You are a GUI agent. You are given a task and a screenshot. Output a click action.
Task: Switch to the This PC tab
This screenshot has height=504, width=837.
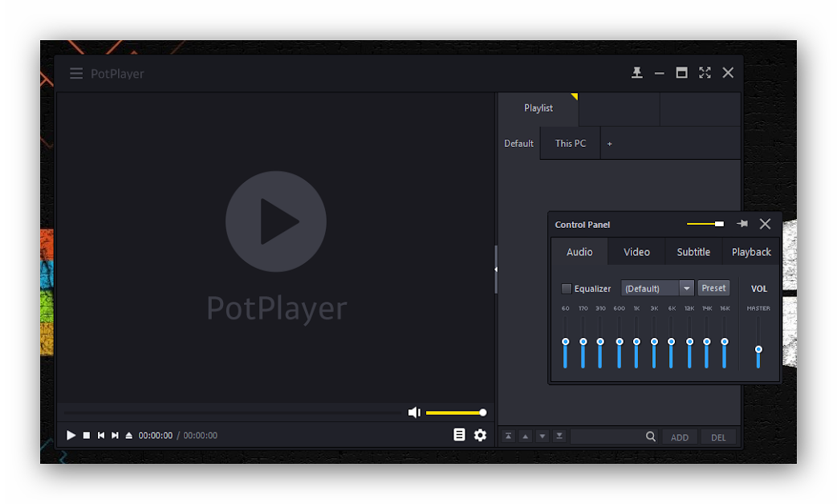[570, 143]
